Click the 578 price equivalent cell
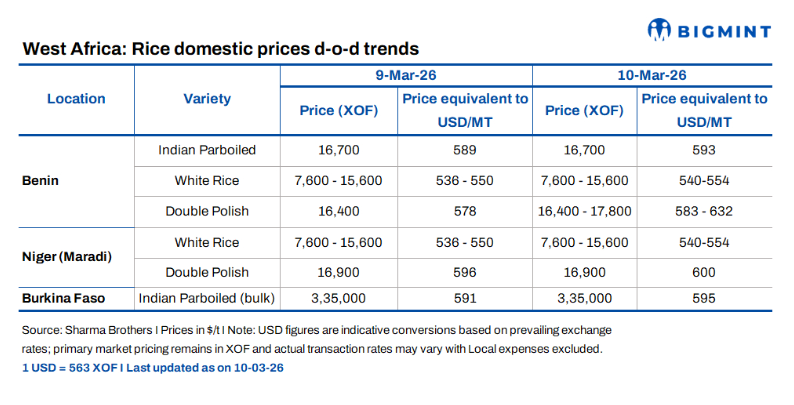The height and width of the screenshot is (405, 794). click(x=464, y=212)
